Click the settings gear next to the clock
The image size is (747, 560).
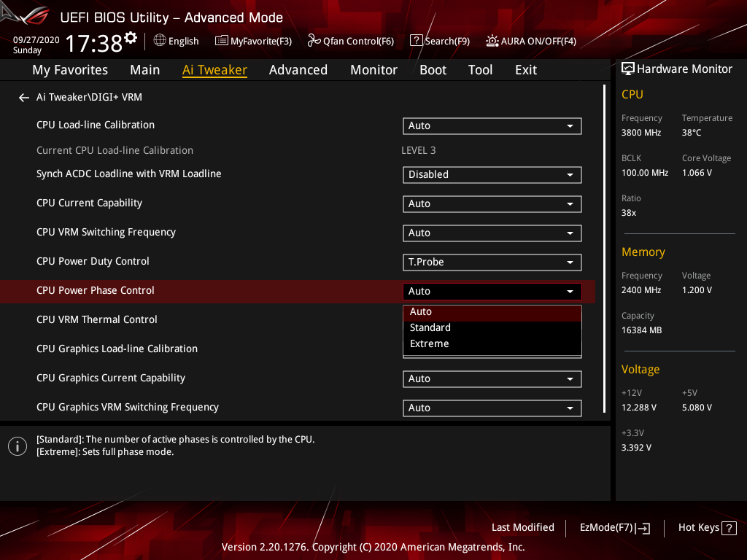pos(131,38)
